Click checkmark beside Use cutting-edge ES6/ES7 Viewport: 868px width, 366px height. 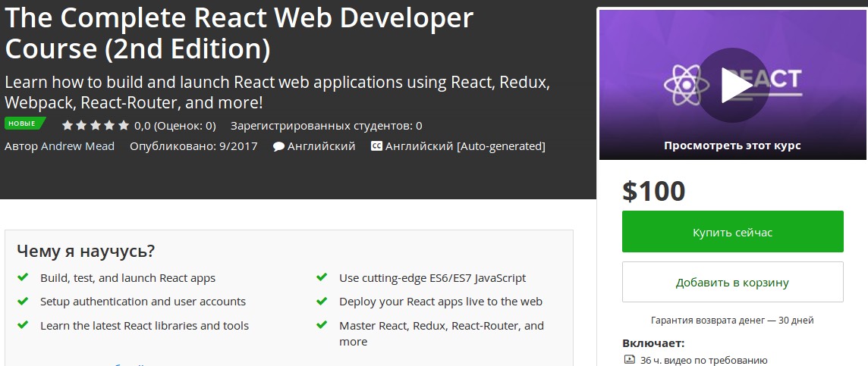322,277
